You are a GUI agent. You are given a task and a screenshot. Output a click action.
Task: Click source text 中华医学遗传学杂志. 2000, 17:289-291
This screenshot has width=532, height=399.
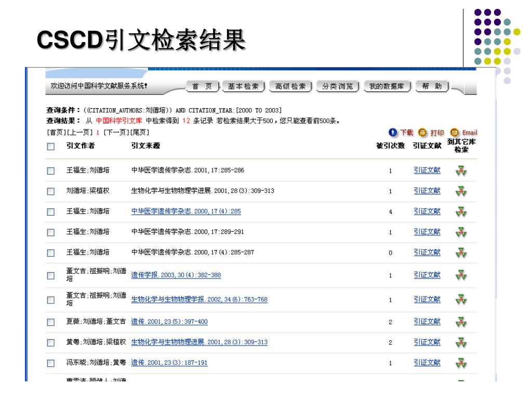pyautogui.click(x=188, y=232)
